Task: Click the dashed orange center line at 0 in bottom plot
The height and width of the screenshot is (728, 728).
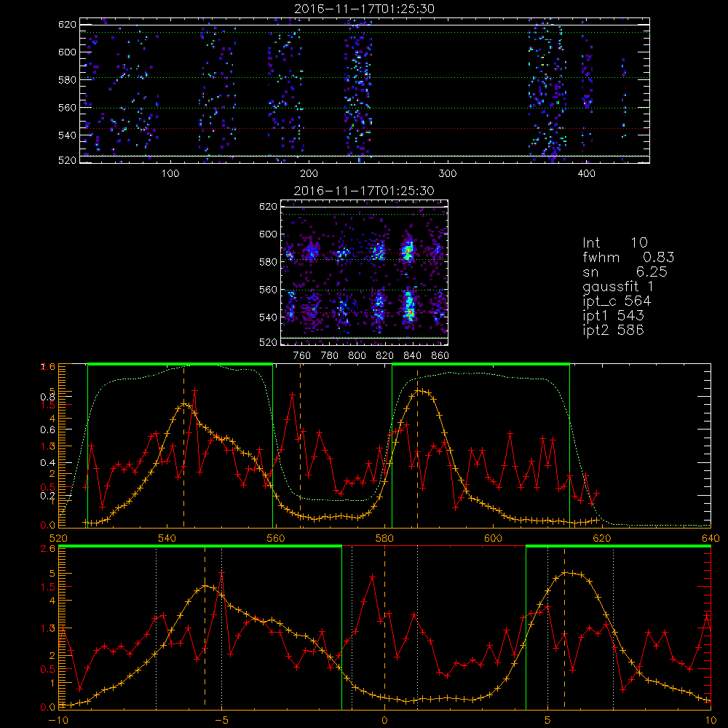Action: point(384,627)
